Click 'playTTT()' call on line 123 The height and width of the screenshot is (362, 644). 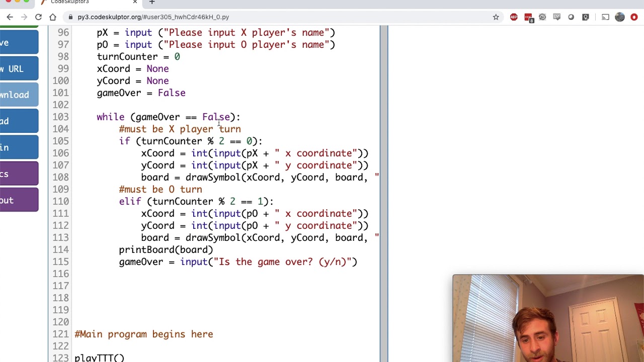(x=99, y=358)
